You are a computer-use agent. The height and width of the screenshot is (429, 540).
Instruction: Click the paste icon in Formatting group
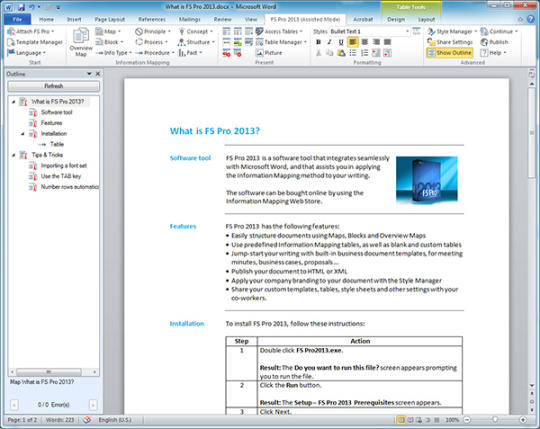[341, 53]
